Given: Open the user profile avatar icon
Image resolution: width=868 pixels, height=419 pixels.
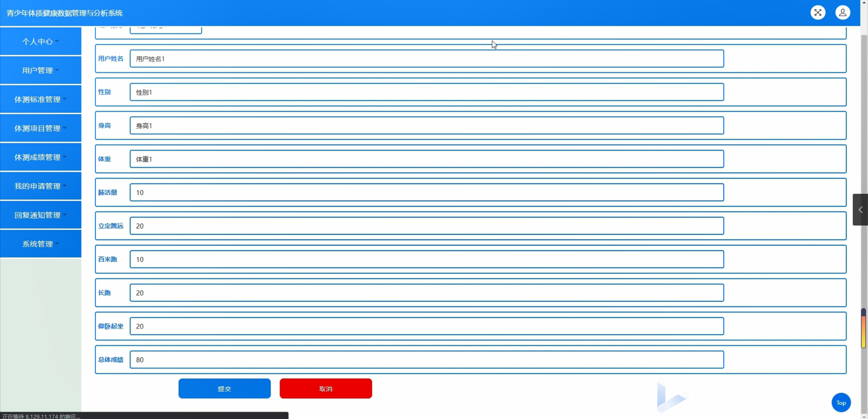Looking at the screenshot, I should pos(842,13).
